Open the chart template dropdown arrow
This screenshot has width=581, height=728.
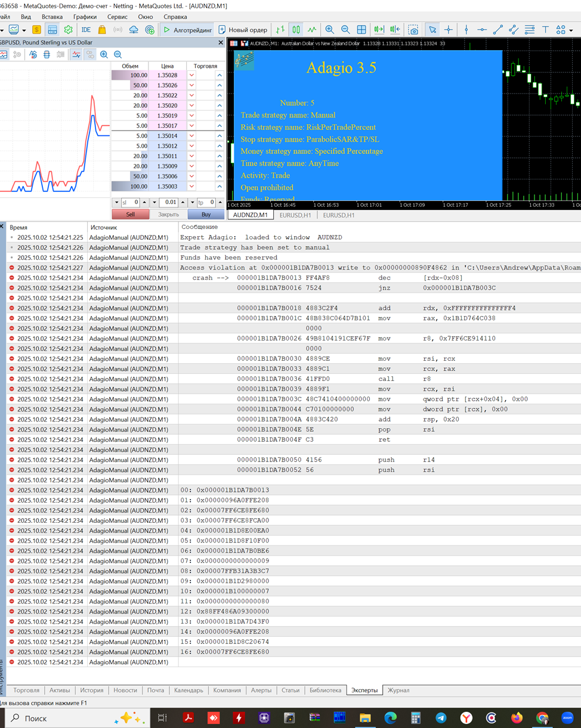pyautogui.click(x=23, y=29)
